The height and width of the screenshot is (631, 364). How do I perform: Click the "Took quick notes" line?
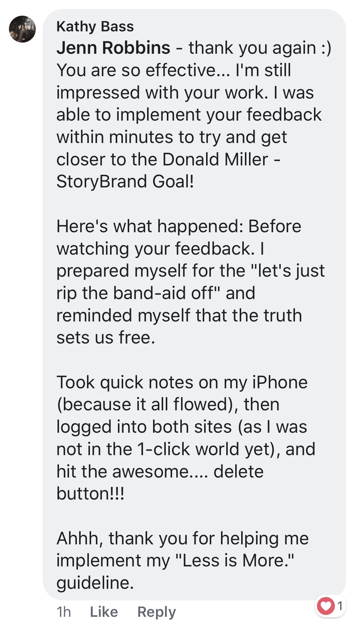coord(182,383)
